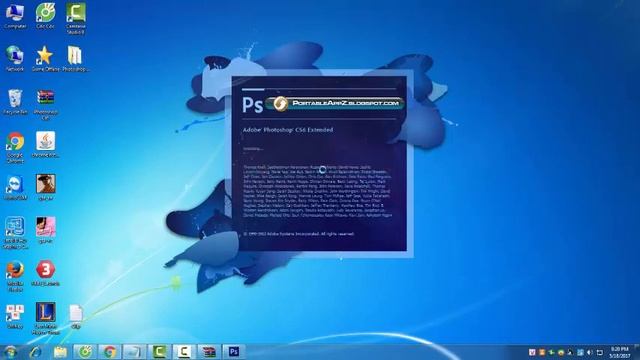Click 'Adobe Photoshop CS6 Extended' splash title text
The image size is (640, 360).
coord(288,130)
